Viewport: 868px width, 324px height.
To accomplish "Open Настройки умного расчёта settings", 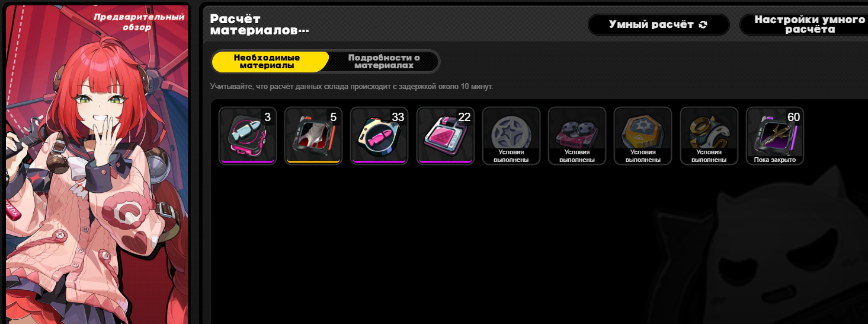I will coord(803,25).
